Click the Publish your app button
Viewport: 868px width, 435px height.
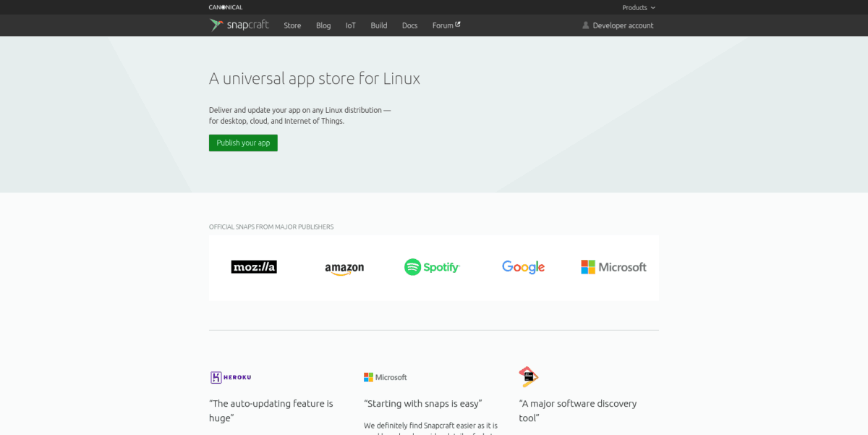pyautogui.click(x=243, y=143)
